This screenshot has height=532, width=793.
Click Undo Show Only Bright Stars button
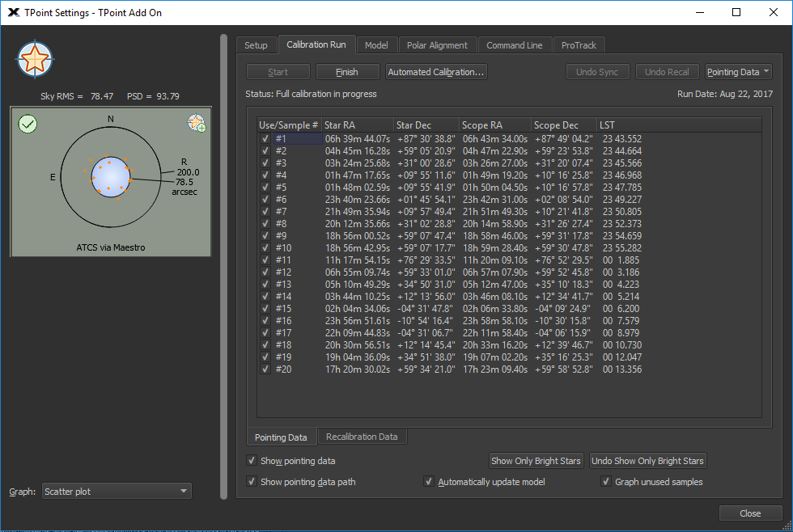click(648, 461)
